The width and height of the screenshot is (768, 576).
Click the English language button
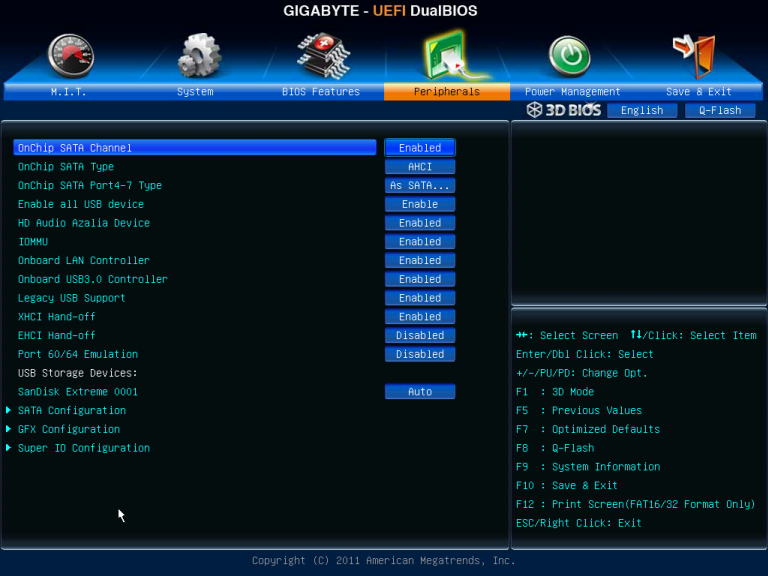pos(642,110)
